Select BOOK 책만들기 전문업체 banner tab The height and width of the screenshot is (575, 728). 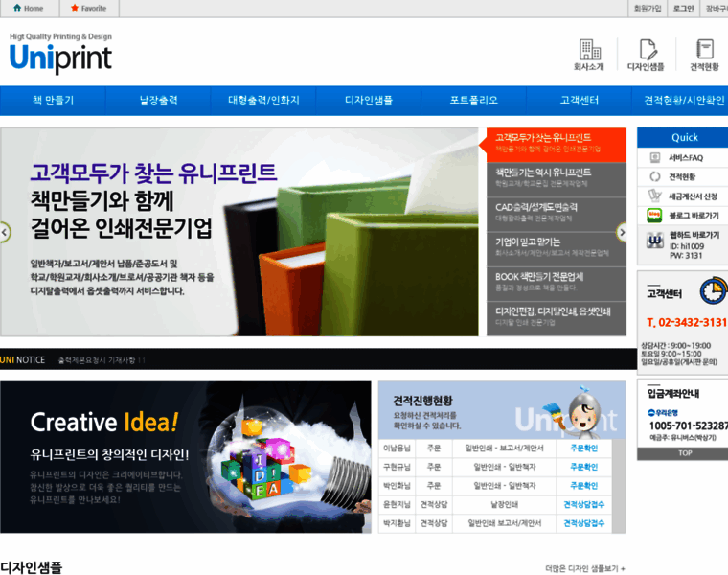(x=557, y=284)
